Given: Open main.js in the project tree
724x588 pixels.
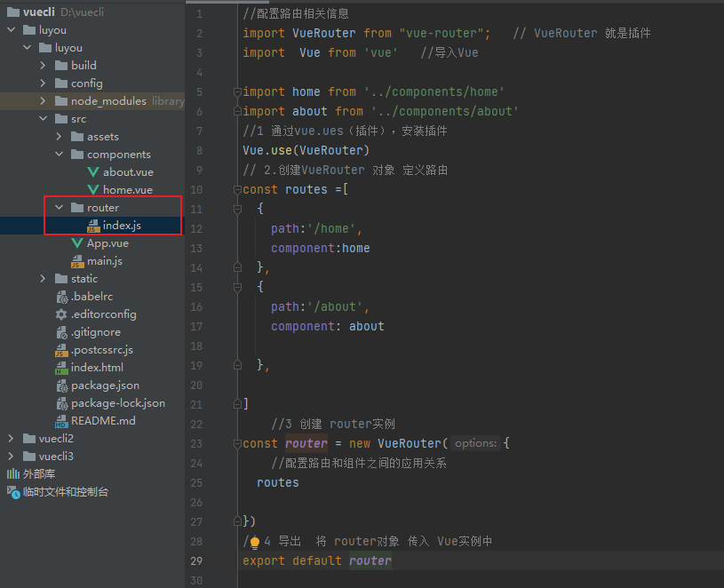Looking at the screenshot, I should coord(105,261).
